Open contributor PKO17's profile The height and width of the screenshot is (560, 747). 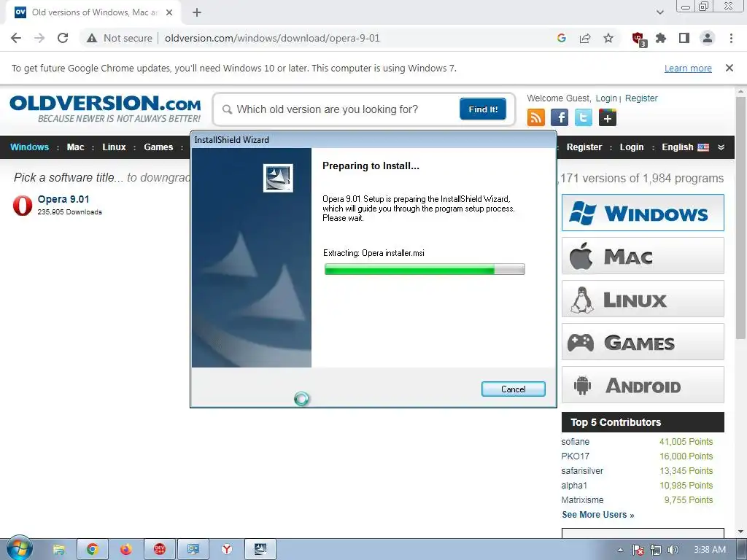(x=575, y=456)
